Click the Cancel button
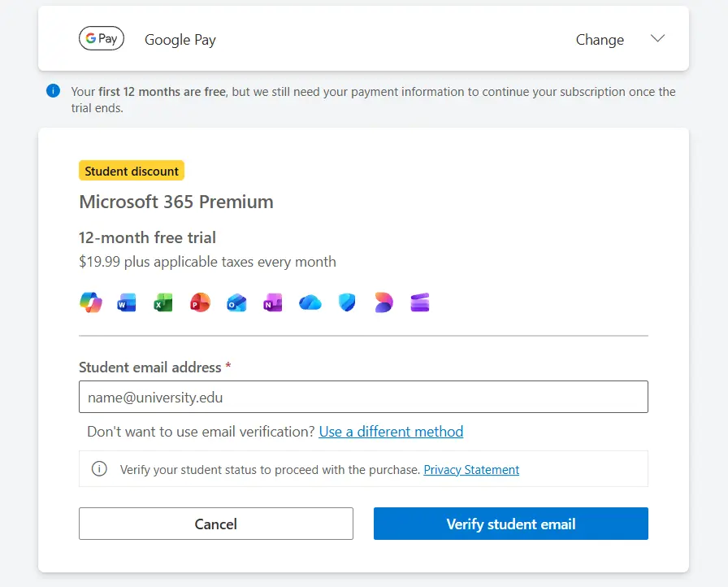 [216, 524]
